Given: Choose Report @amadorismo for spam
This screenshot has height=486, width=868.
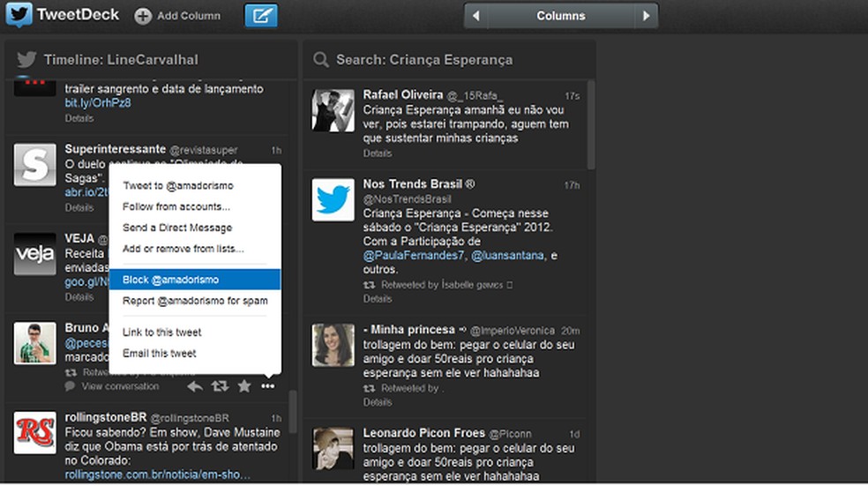Looking at the screenshot, I should click(x=195, y=301).
